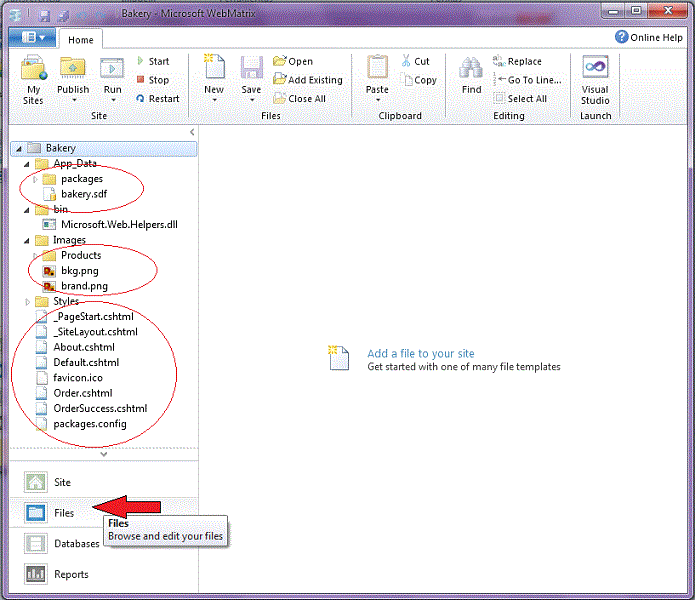Start the site with the Start button
The image size is (695, 600).
tap(153, 61)
